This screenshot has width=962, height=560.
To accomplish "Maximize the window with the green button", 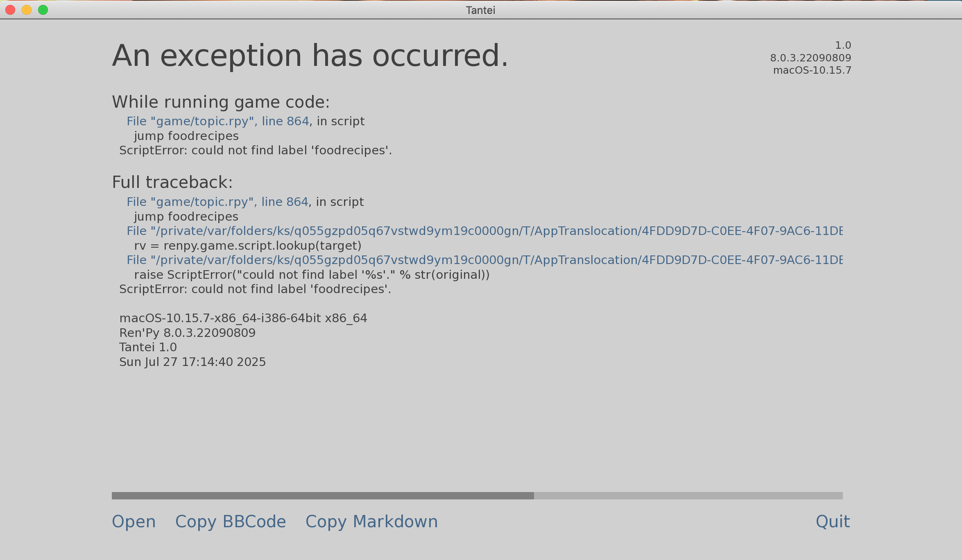I will pyautogui.click(x=43, y=10).
